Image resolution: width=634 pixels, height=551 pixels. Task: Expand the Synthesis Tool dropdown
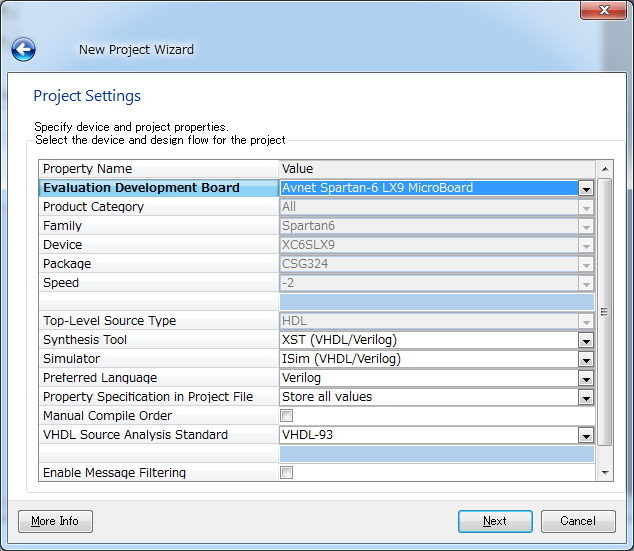[x=586, y=340]
